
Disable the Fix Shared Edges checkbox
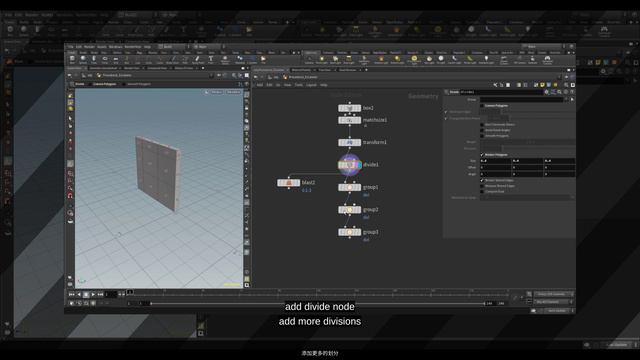[482, 180]
